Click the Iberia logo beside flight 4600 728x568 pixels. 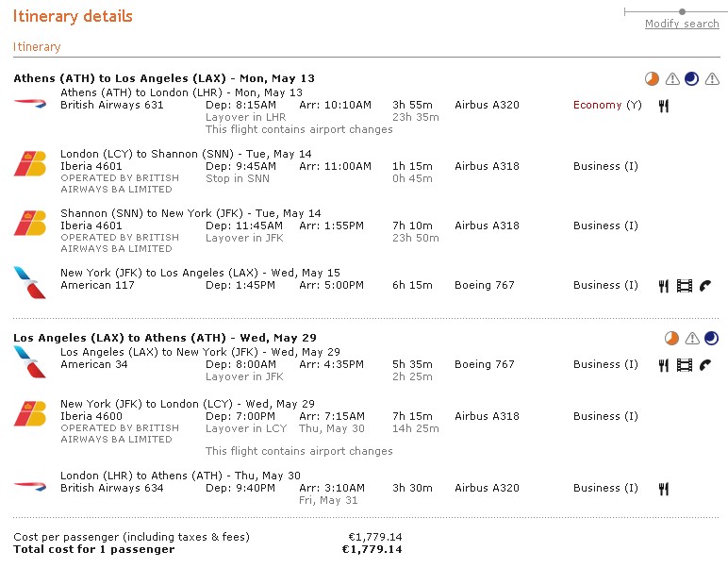[x=30, y=413]
